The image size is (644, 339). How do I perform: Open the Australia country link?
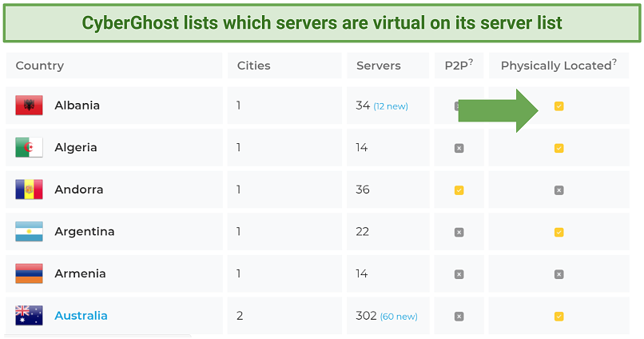click(x=81, y=316)
